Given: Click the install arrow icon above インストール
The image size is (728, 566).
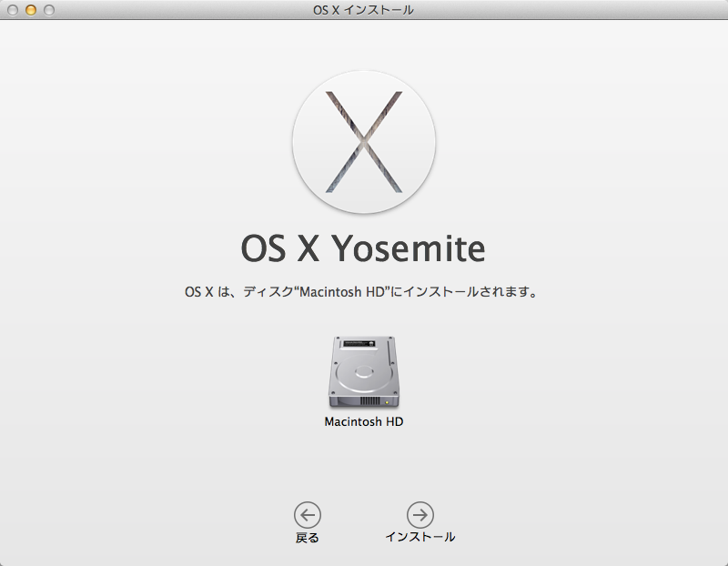Looking at the screenshot, I should [x=420, y=515].
